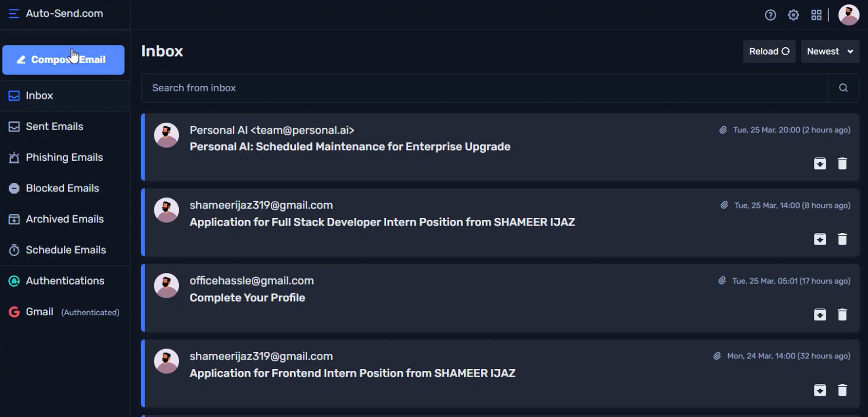The image size is (868, 417).
Task: Click the search magnifier icon
Action: coord(843,88)
